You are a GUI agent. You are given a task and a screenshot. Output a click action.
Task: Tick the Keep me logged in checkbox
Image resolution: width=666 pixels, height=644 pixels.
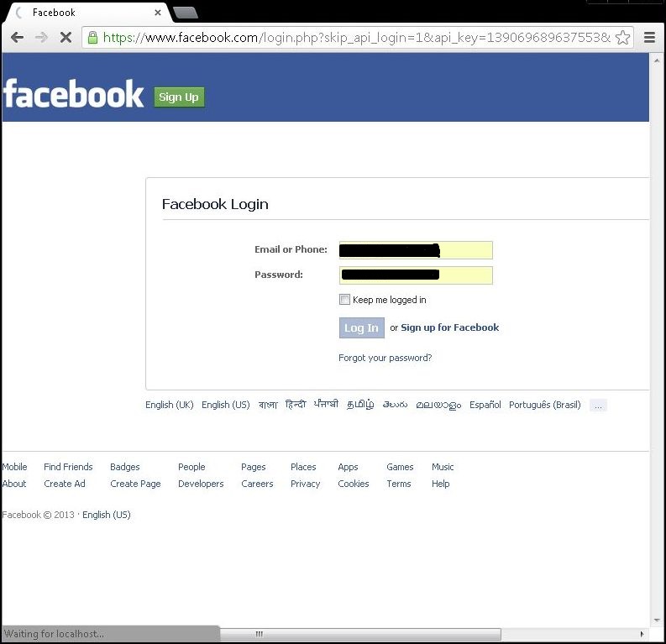344,300
